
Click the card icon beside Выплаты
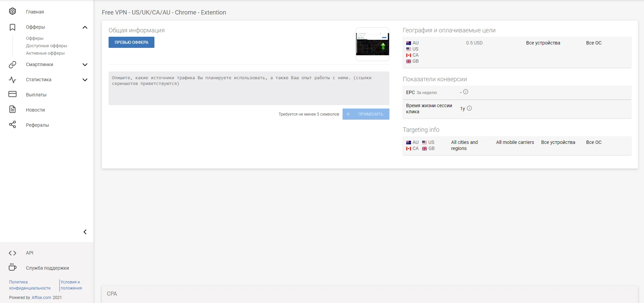click(12, 94)
